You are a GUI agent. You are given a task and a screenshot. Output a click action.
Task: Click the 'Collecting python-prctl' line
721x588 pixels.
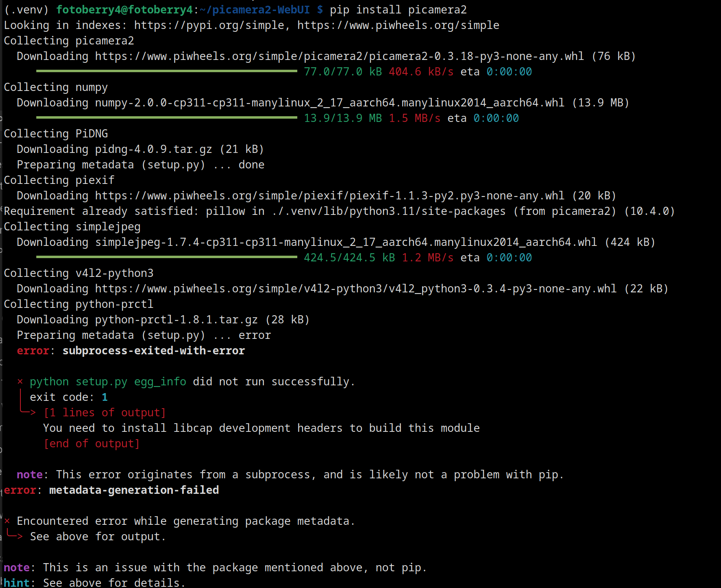79,304
